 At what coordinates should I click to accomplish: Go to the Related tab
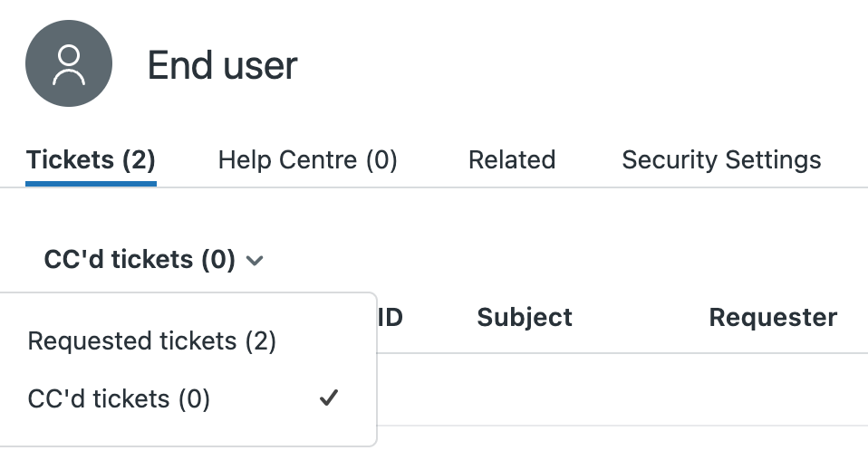pyautogui.click(x=511, y=160)
